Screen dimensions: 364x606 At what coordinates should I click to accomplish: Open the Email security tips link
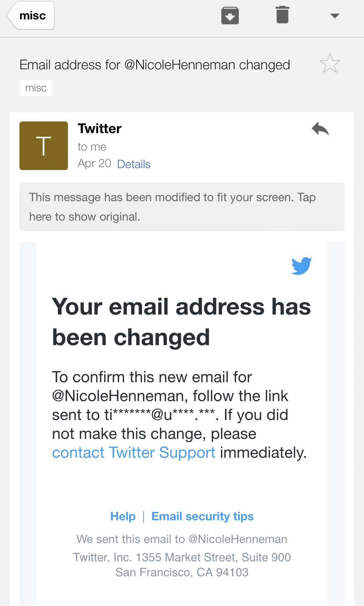coord(203,516)
